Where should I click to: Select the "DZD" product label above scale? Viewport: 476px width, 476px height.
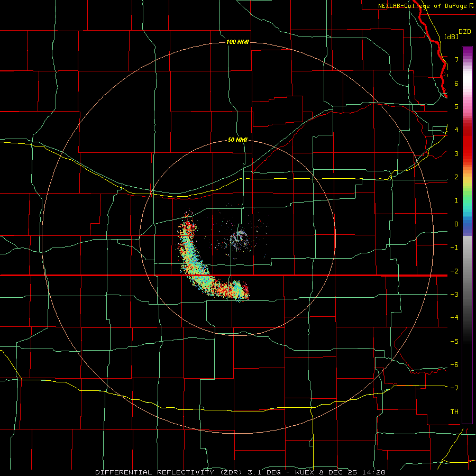[x=465, y=32]
